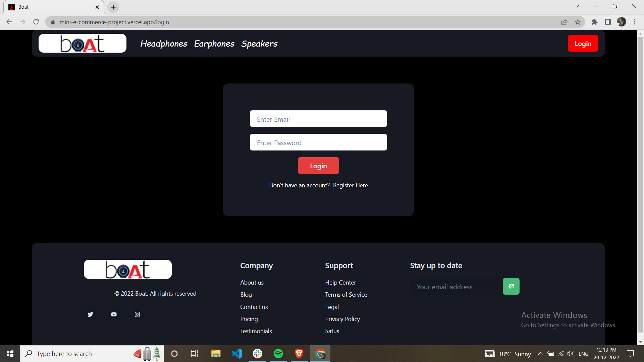Open Instagram from the footer social icons

click(x=137, y=314)
